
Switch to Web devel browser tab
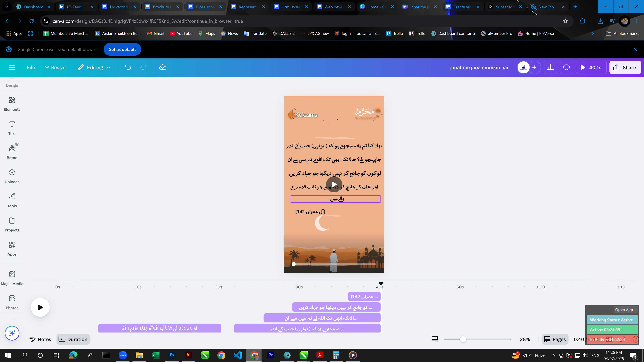point(334,7)
